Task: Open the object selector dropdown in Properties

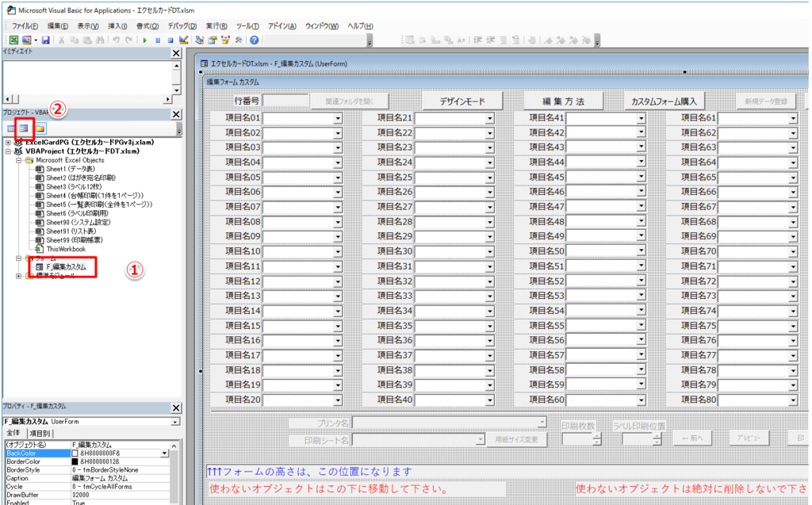Action: 175,422
